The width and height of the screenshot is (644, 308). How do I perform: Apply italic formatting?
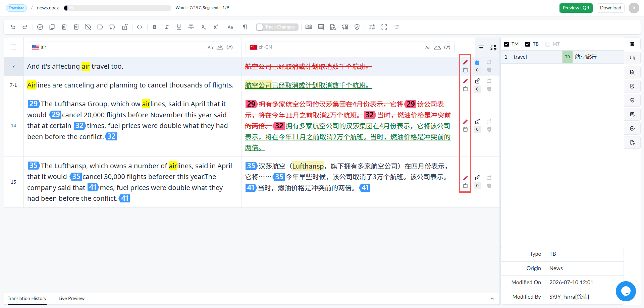[x=167, y=27]
